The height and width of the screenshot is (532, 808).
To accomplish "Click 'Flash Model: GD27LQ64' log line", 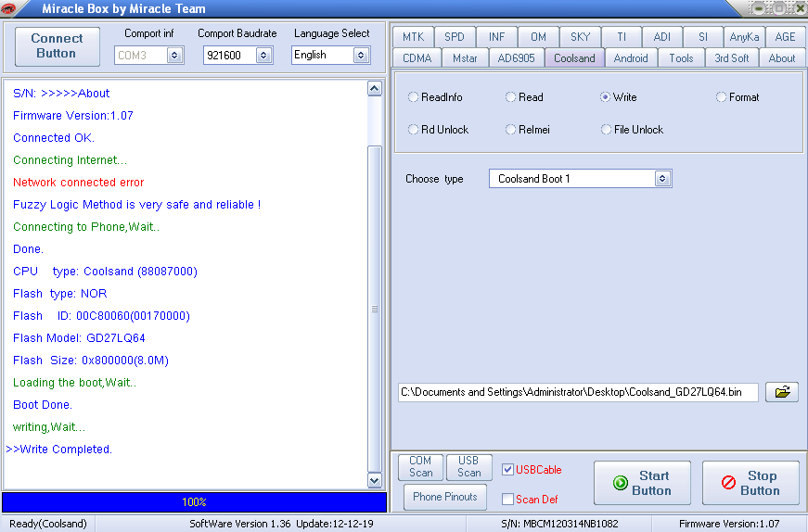I will tap(79, 338).
